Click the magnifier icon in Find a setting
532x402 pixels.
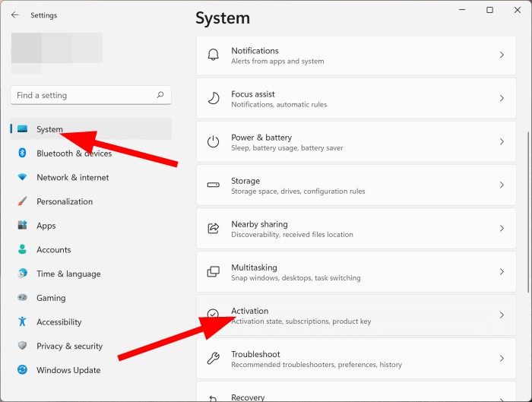point(160,95)
